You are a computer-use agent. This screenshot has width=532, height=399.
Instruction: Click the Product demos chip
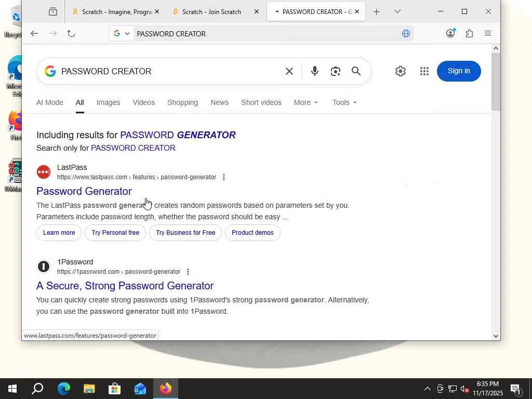(x=253, y=233)
